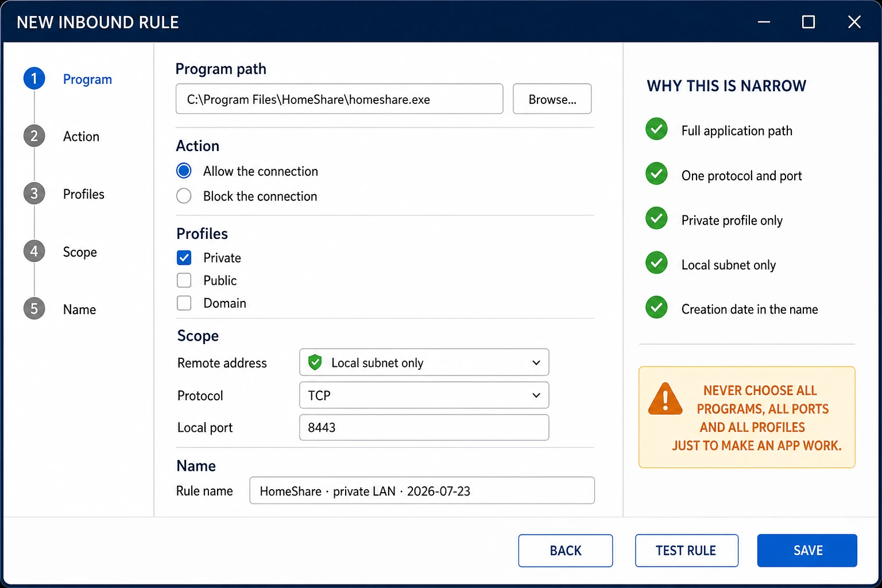882x588 pixels.
Task: Check the Public profile checkbox
Action: [x=184, y=280]
